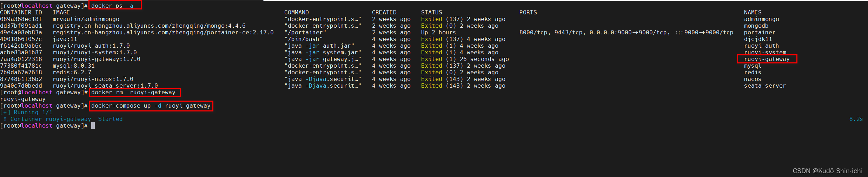Viewport: 868px width, 177px height.
Task: Select container name redis
Action: tap(753, 73)
